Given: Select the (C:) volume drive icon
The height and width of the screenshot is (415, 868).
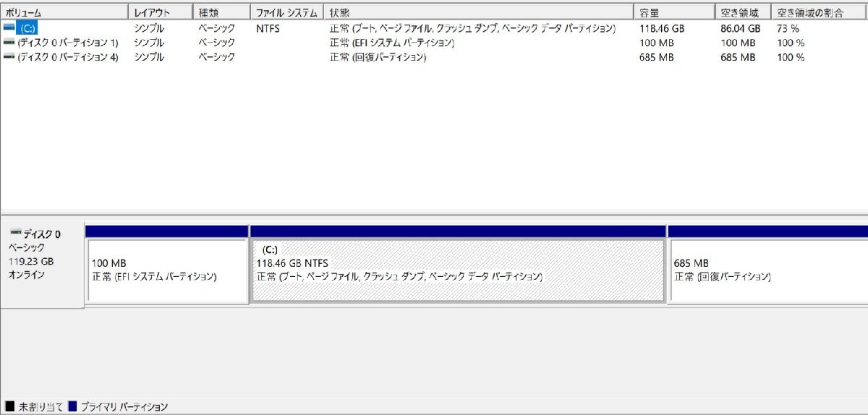Looking at the screenshot, I should [9, 28].
